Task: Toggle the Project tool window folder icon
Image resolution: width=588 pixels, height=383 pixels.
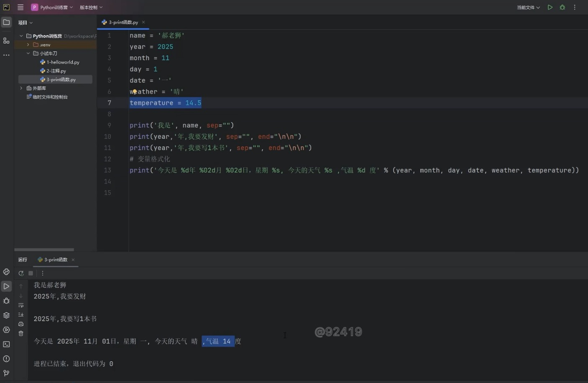Action: coord(6,22)
